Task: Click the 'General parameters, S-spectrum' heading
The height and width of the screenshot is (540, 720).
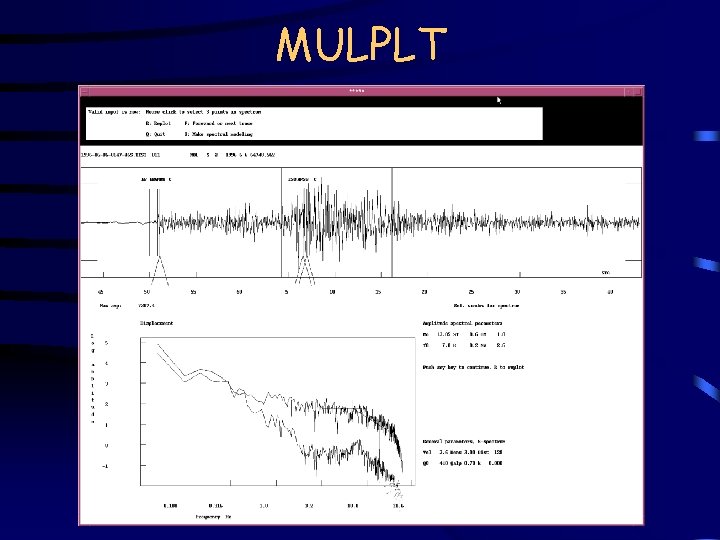Action: tap(464, 441)
